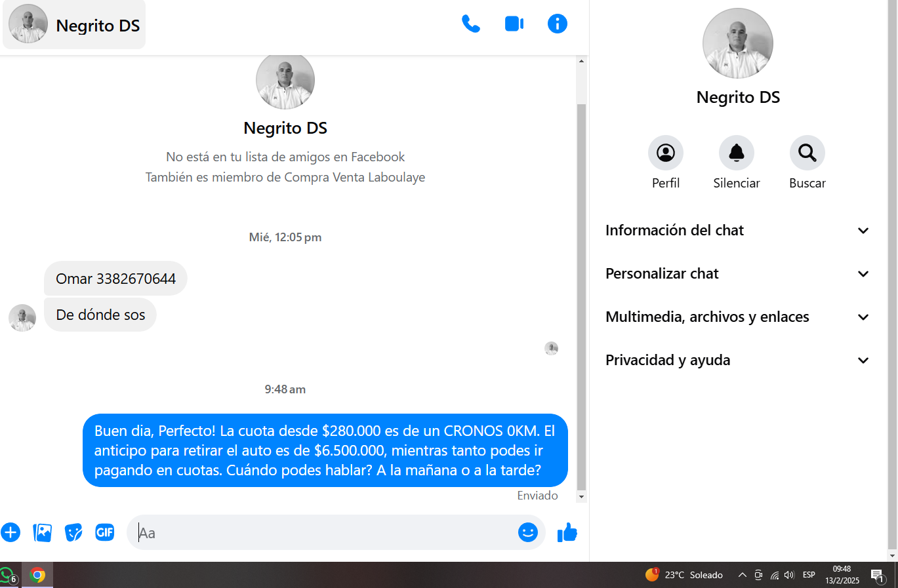The height and width of the screenshot is (588, 898).
Task: Start a video call with Negrito DS
Action: point(514,24)
